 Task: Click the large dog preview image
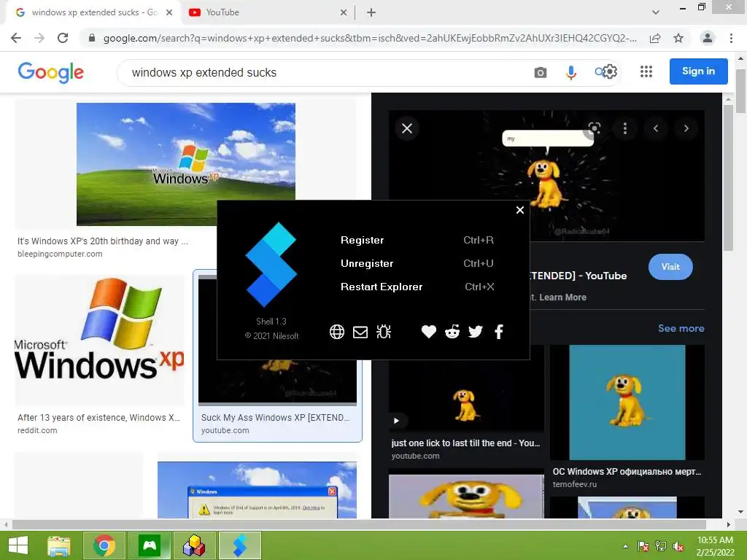click(x=546, y=176)
